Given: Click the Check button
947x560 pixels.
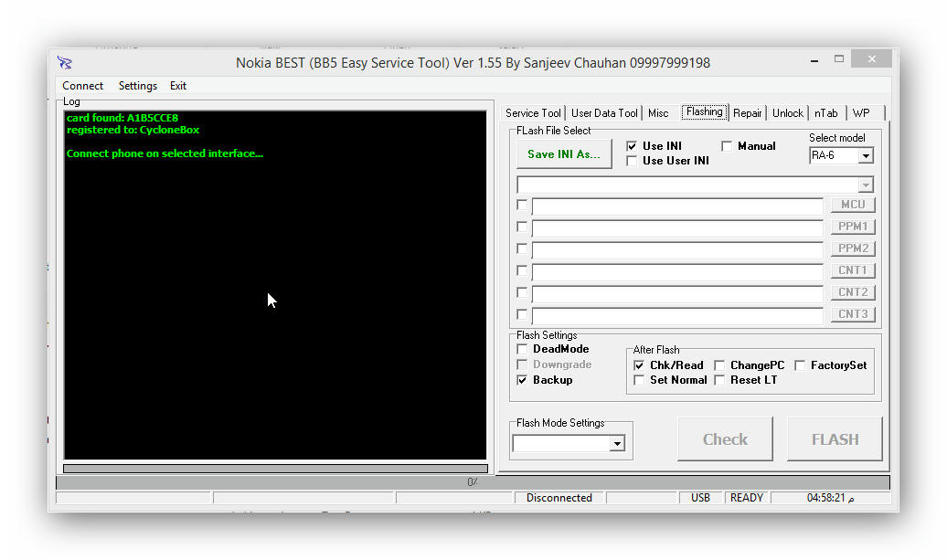Looking at the screenshot, I should 725,439.
